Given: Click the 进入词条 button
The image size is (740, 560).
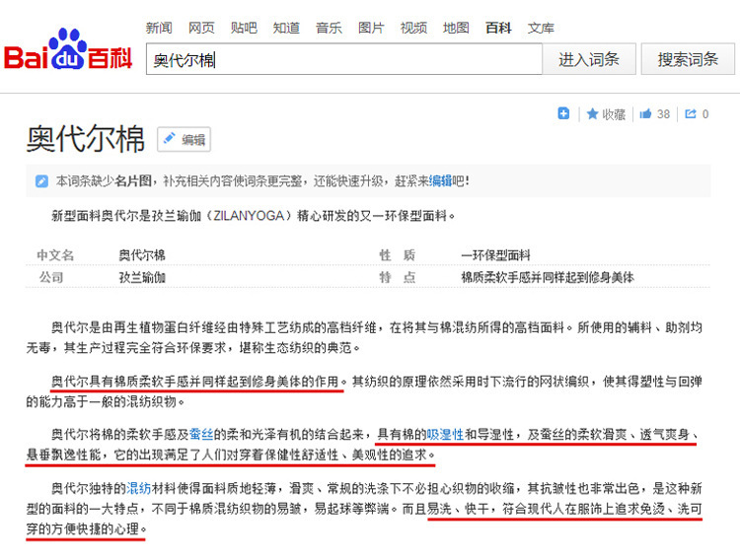Looking at the screenshot, I should tap(589, 59).
